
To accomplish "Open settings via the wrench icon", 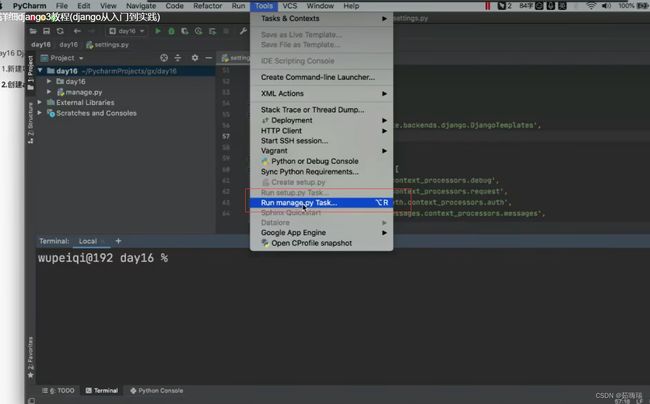I will tap(243, 31).
